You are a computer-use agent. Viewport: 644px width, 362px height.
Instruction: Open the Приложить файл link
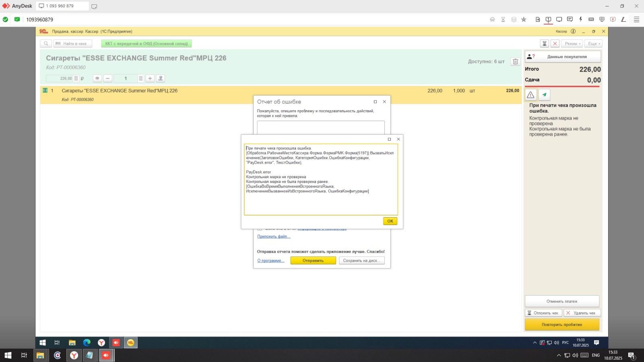pyautogui.click(x=274, y=237)
